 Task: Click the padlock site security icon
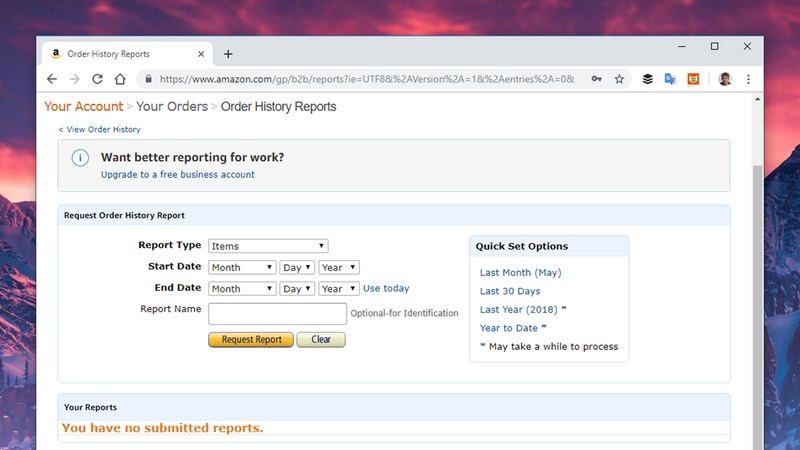click(148, 79)
